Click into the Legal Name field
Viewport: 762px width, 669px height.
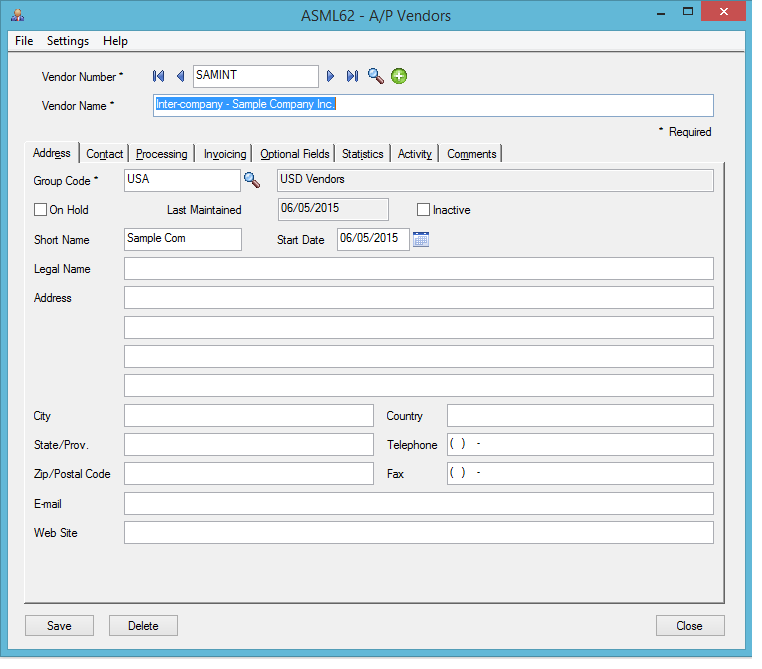(418, 269)
